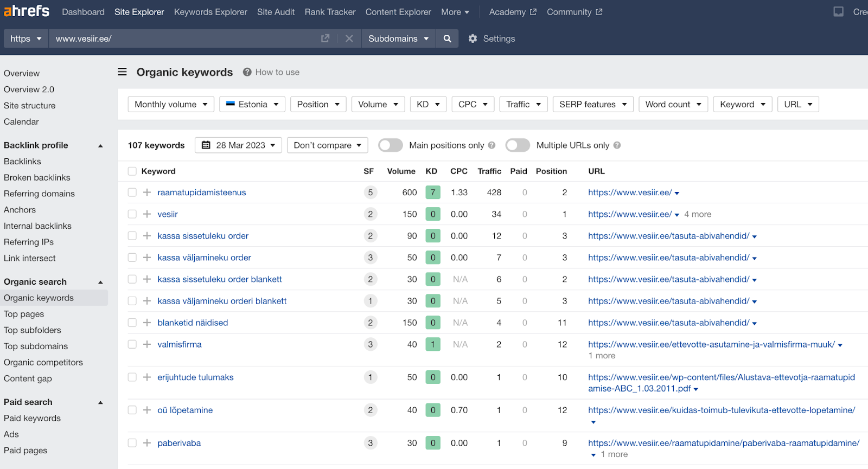Open the Don't compare dropdown
The width and height of the screenshot is (868, 469).
[x=328, y=145]
